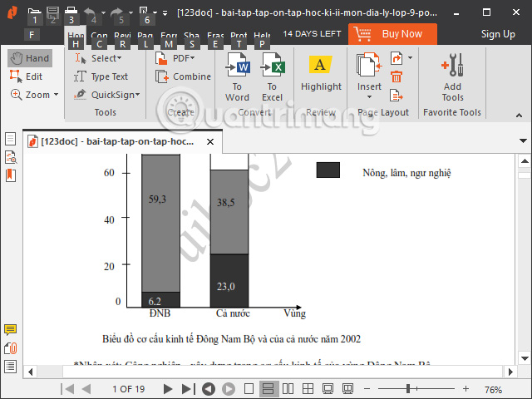This screenshot has height=399, width=532.
Task: Click the horizontal scrollbar right arrow
Action: coord(510,372)
